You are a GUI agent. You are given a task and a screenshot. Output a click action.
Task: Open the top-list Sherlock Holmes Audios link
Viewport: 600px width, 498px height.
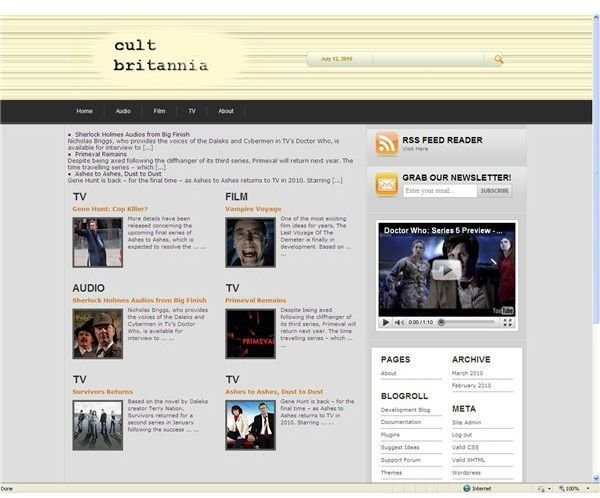click(132, 134)
